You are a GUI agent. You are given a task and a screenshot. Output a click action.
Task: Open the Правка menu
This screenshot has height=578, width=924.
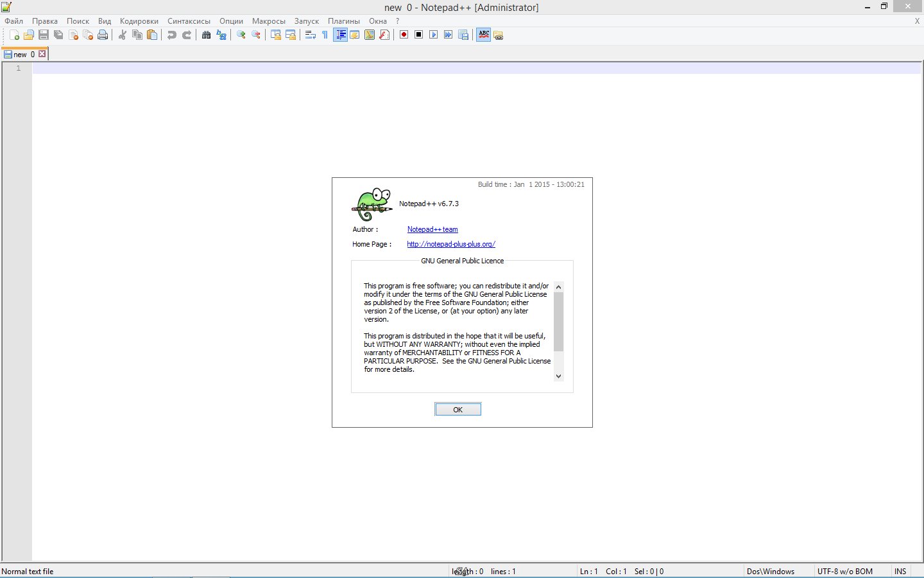[x=45, y=21]
